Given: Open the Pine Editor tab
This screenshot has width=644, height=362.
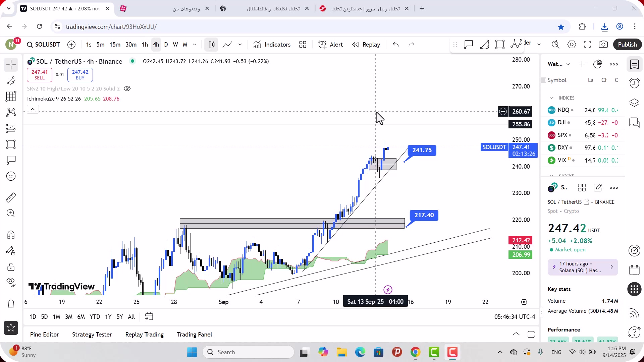Looking at the screenshot, I should 45,335.
